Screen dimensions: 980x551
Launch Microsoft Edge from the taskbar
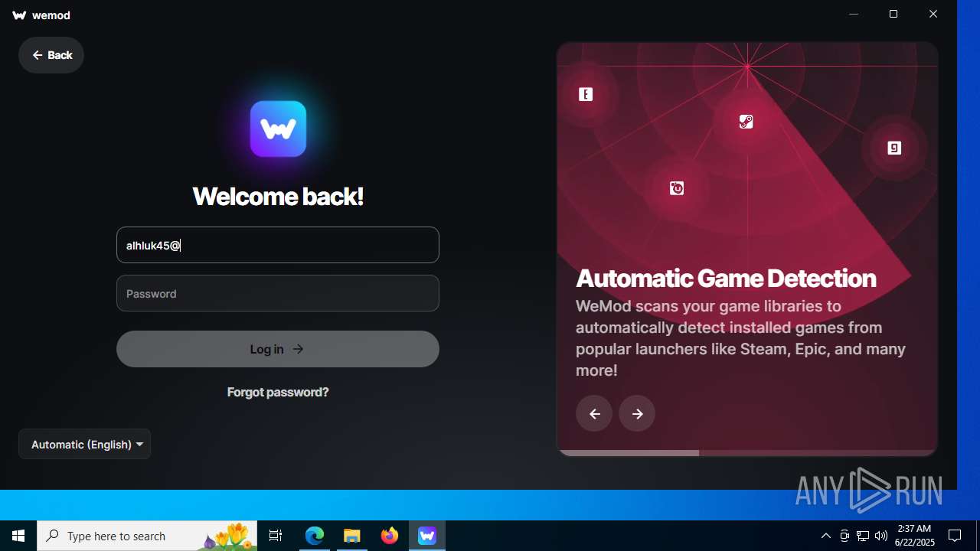(x=315, y=536)
